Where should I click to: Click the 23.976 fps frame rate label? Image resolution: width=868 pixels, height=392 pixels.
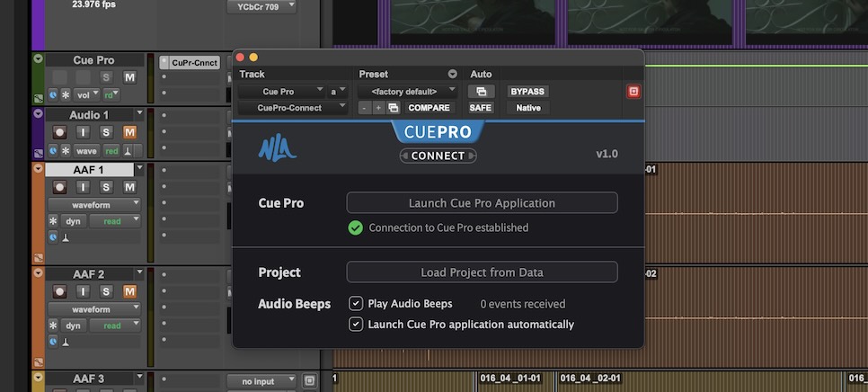tap(94, 4)
